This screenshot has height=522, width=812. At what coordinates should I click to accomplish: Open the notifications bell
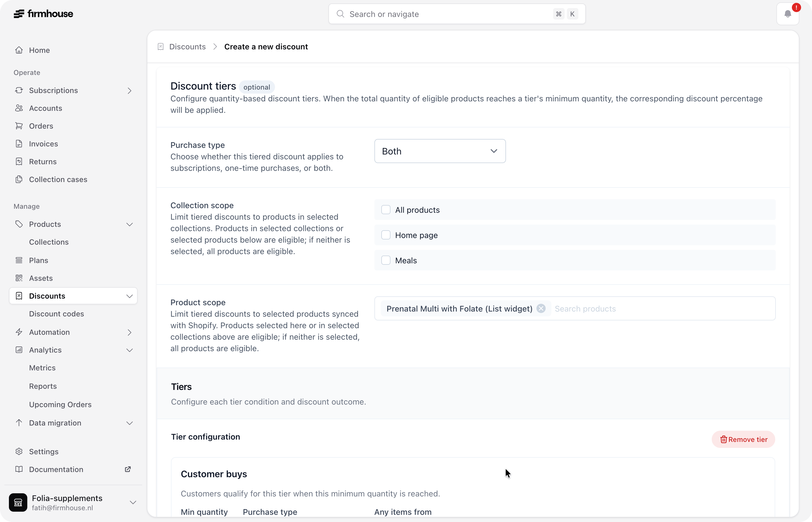[788, 14]
